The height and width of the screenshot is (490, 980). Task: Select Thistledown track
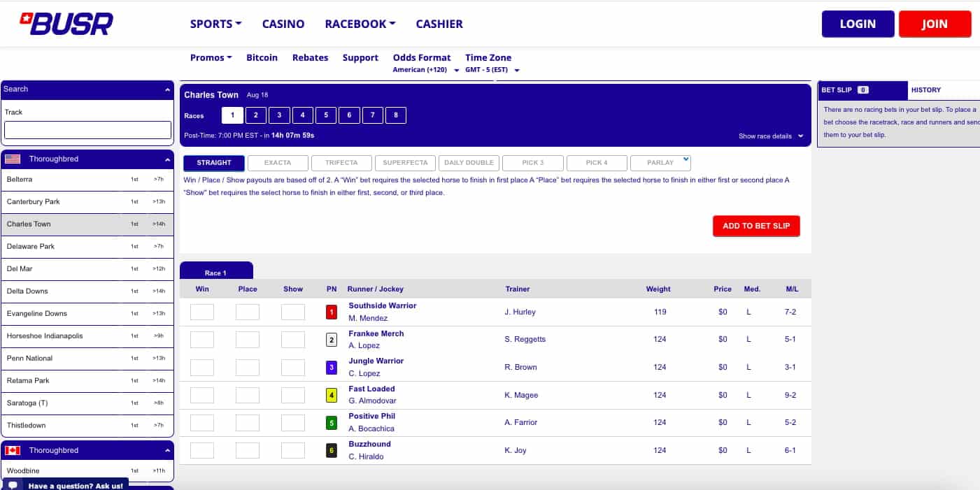click(x=87, y=426)
